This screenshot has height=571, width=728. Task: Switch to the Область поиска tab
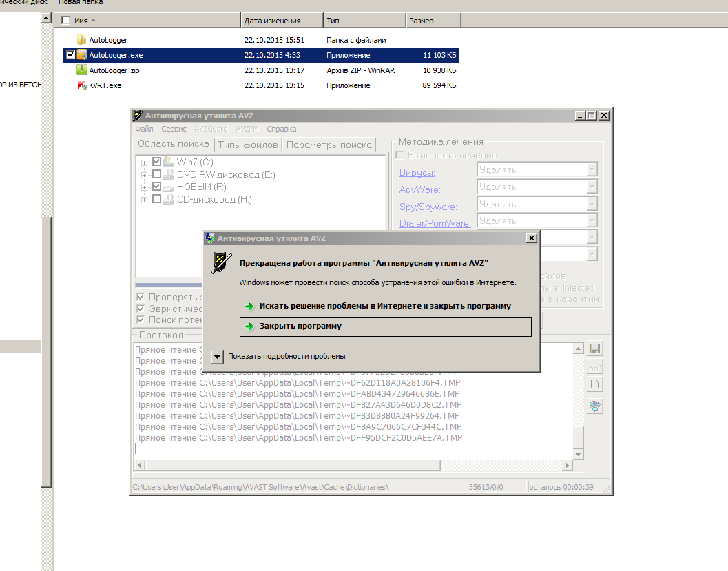coord(173,144)
